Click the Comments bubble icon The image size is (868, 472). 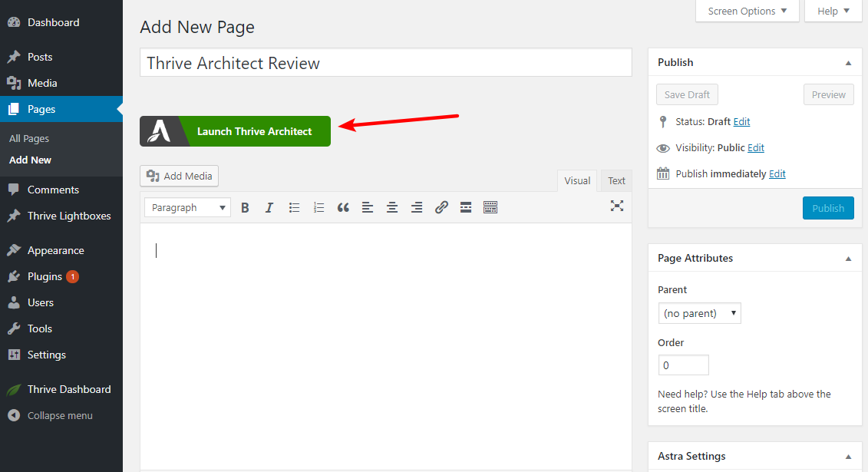click(14, 190)
